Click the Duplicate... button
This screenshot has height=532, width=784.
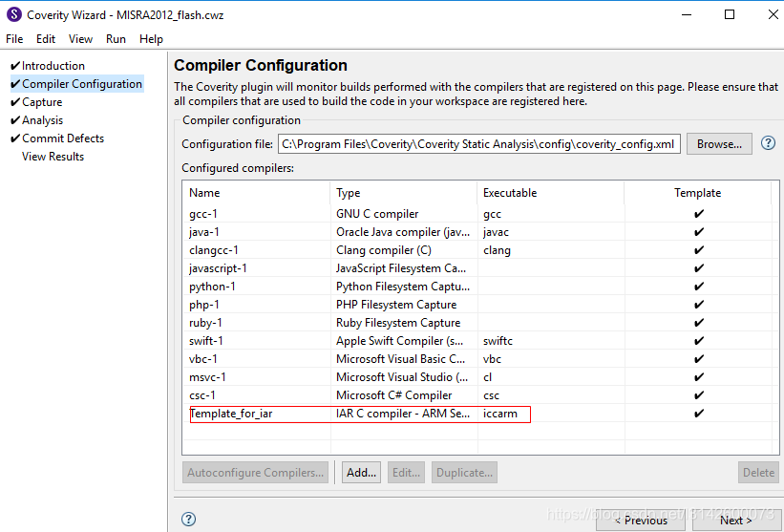[x=464, y=473]
